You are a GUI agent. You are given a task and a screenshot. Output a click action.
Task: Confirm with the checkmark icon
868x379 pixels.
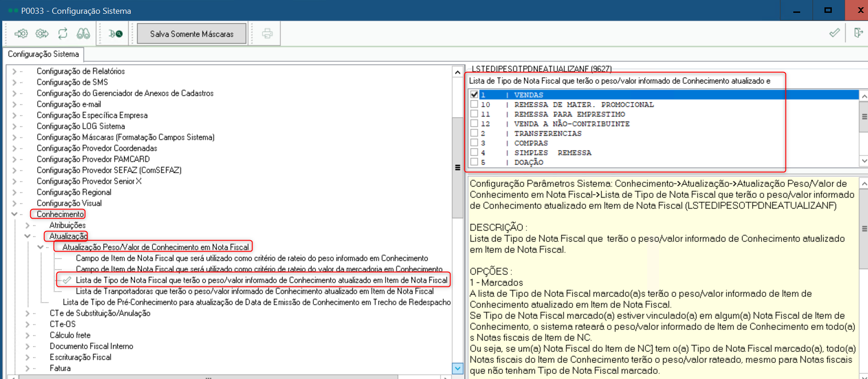835,33
